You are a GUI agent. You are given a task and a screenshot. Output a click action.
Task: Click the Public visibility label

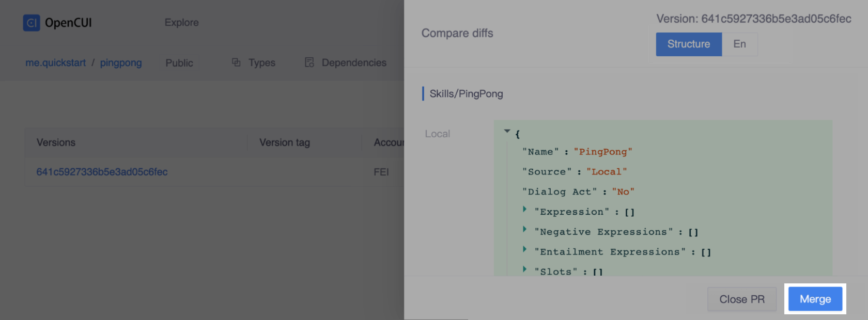[179, 63]
